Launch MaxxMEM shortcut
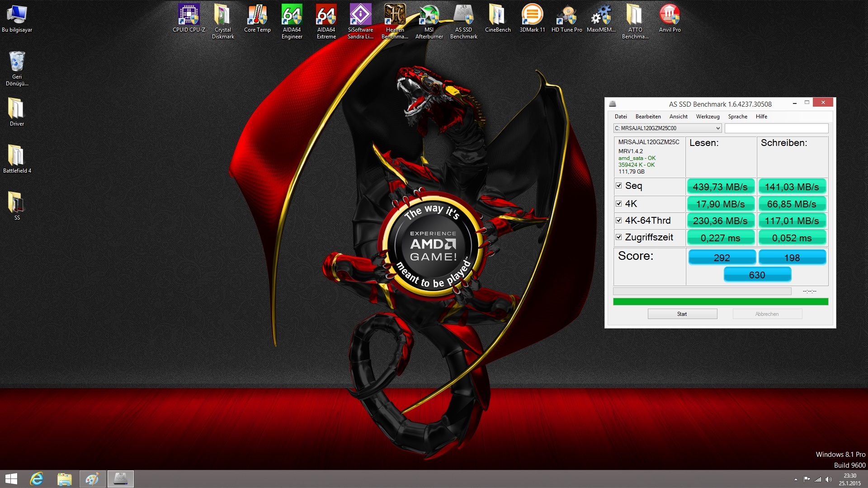Image resolution: width=868 pixels, height=488 pixels. pos(601,19)
